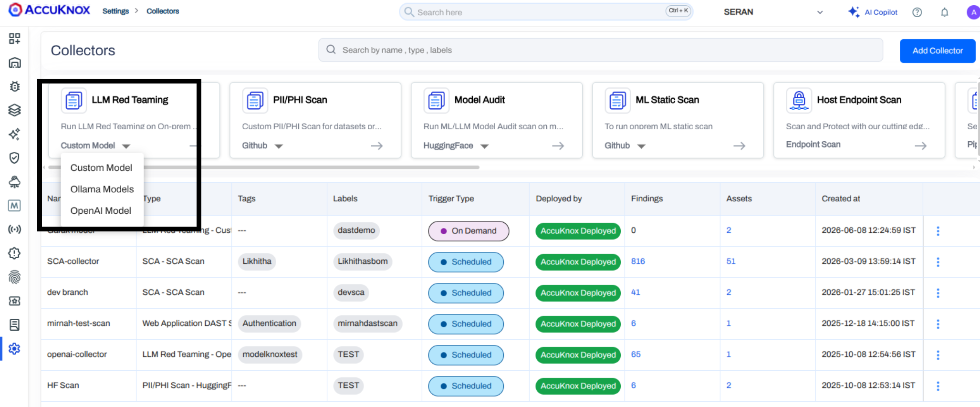Select the Host Endpoint Scan card title
This screenshot has width=980, height=407.
tap(859, 100)
